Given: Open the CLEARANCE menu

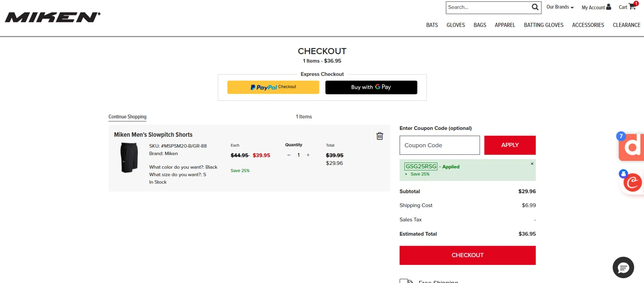Looking at the screenshot, I should 626,25.
